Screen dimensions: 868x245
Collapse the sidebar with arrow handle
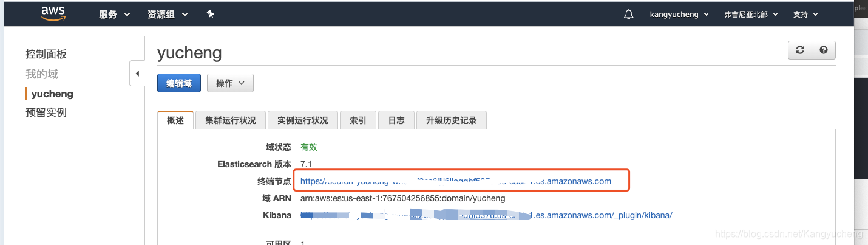137,74
